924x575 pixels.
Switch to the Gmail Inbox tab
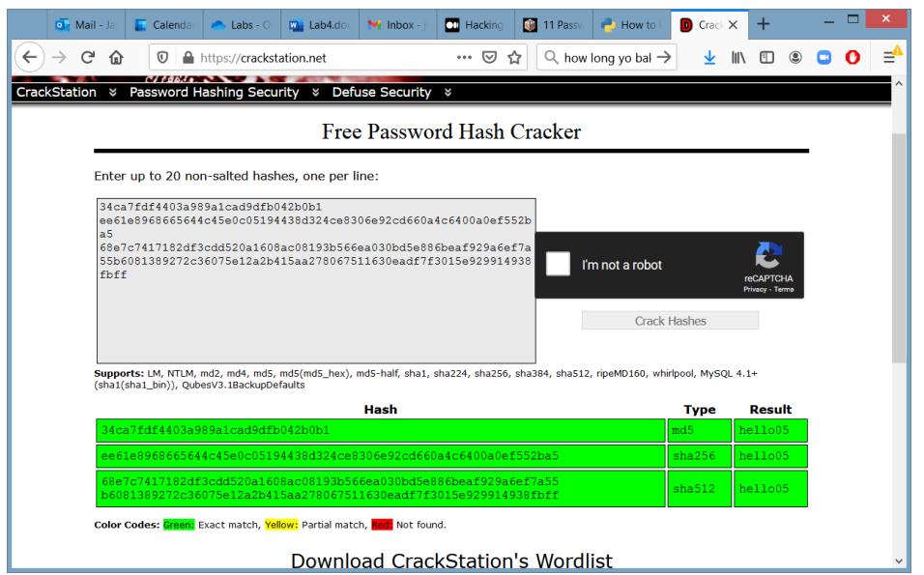[x=398, y=25]
